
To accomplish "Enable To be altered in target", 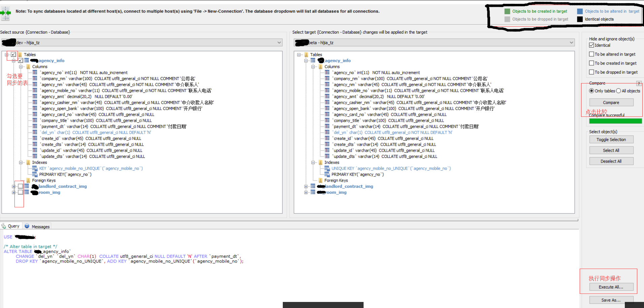I will (x=591, y=54).
